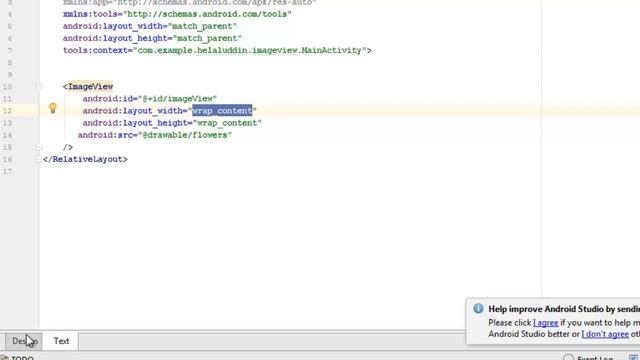Click line number 12 in gutter
This screenshot has height=360, width=640.
coord(7,111)
